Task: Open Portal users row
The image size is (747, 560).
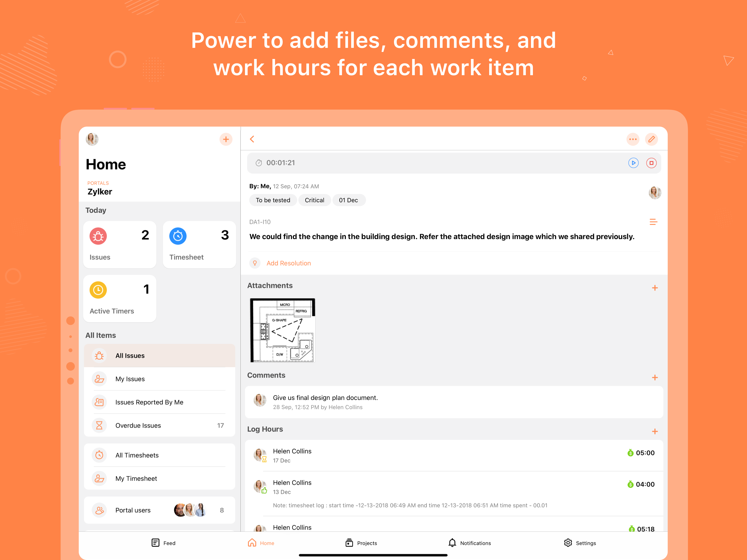Action: [159, 510]
